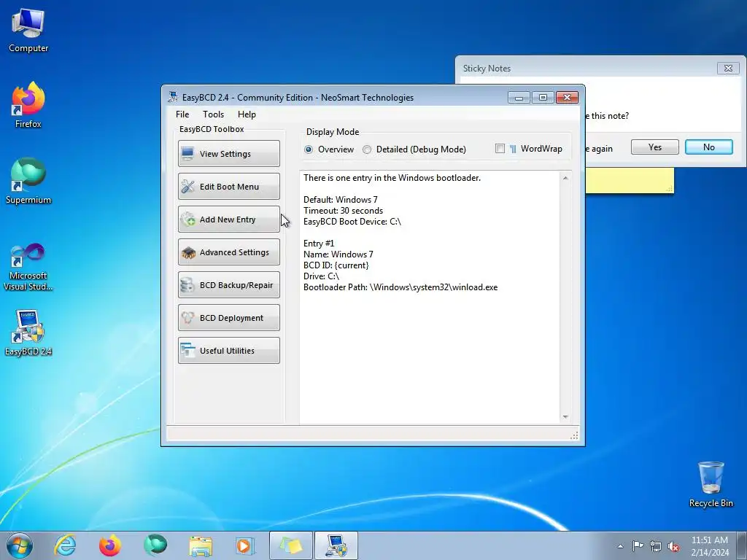Select the Microsoft Visual Studio desktop shortcut
Image resolution: width=747 pixels, height=560 pixels.
pos(28,267)
